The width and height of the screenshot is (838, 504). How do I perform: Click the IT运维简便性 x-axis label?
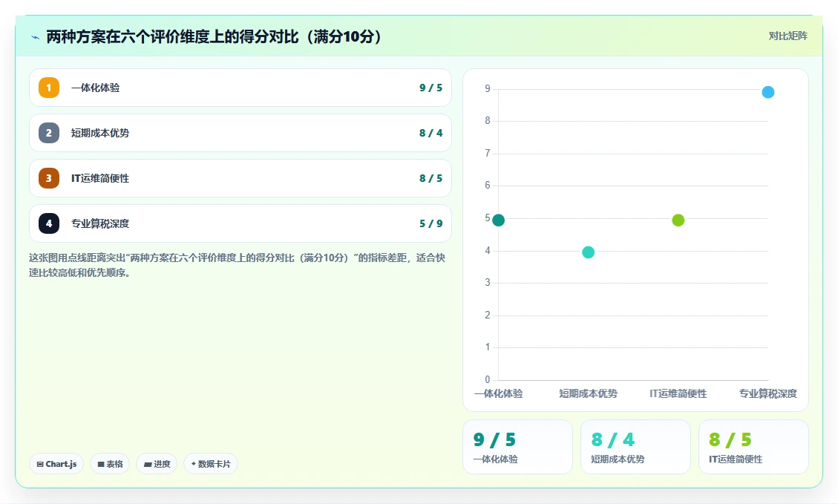pos(678,394)
